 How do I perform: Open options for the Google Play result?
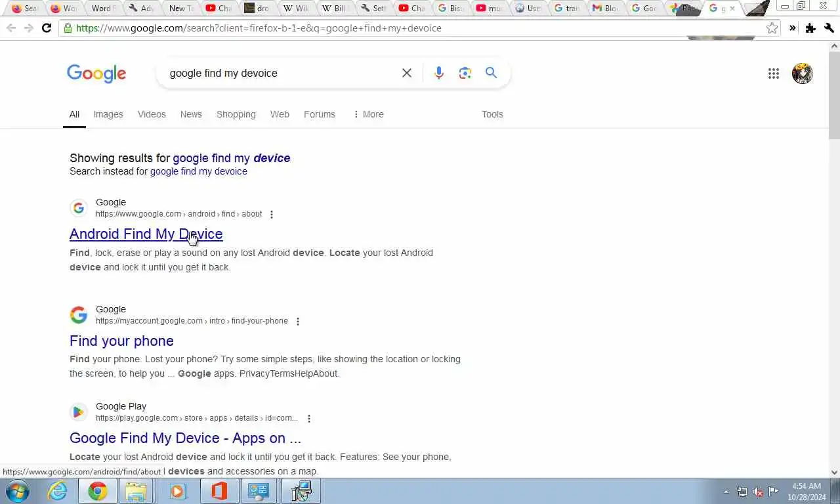[309, 419]
